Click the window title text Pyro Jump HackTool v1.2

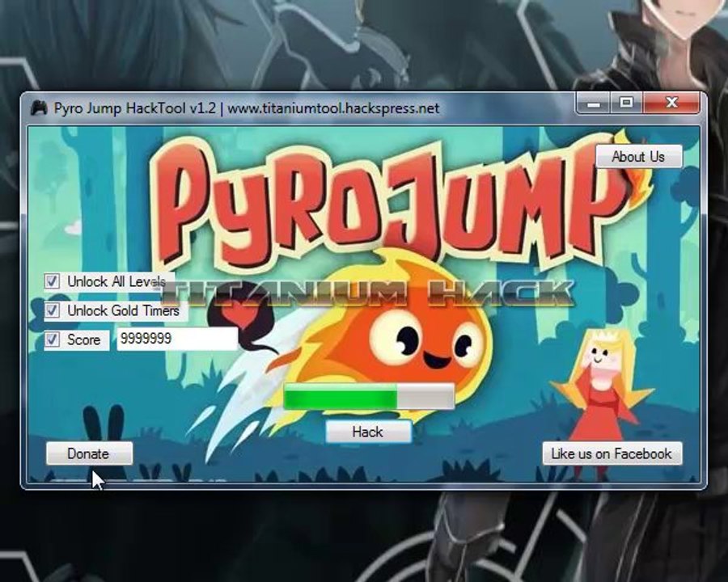point(135,108)
